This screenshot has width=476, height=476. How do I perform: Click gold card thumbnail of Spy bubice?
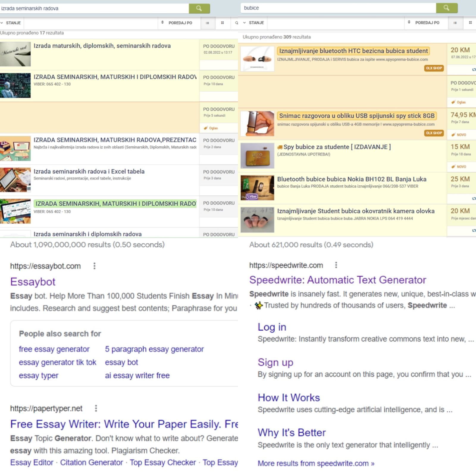pyautogui.click(x=257, y=156)
